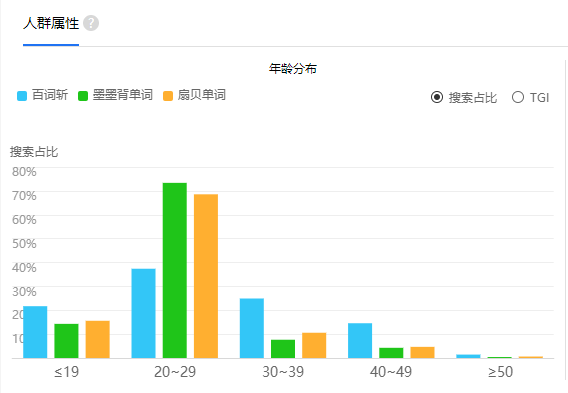Click the green bar for 20~29
This screenshot has width=568, height=393.
click(x=175, y=271)
